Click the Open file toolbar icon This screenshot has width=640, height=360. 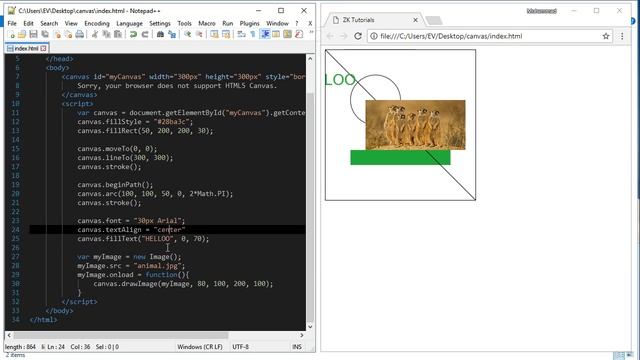click(22, 35)
